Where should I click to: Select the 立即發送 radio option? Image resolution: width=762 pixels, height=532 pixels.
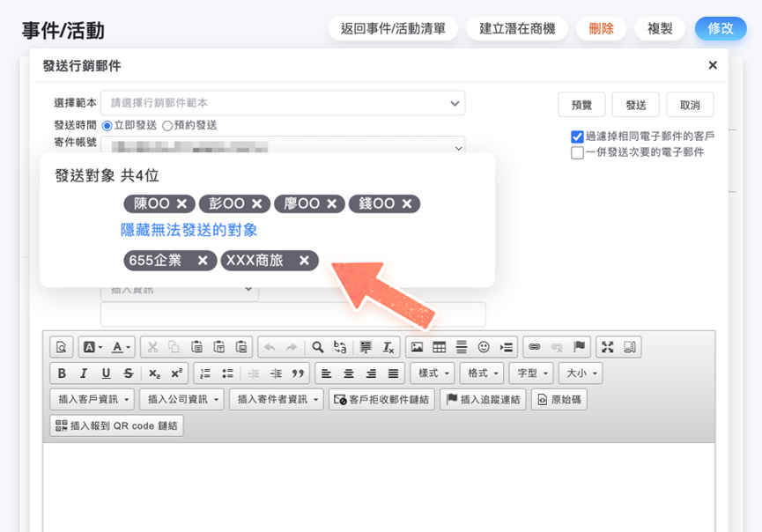(107, 126)
